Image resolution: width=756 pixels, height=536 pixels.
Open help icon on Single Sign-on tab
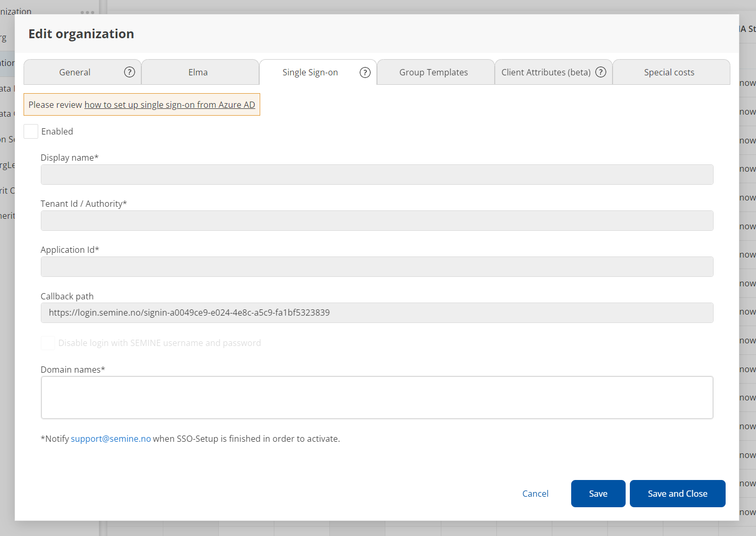[x=365, y=73]
